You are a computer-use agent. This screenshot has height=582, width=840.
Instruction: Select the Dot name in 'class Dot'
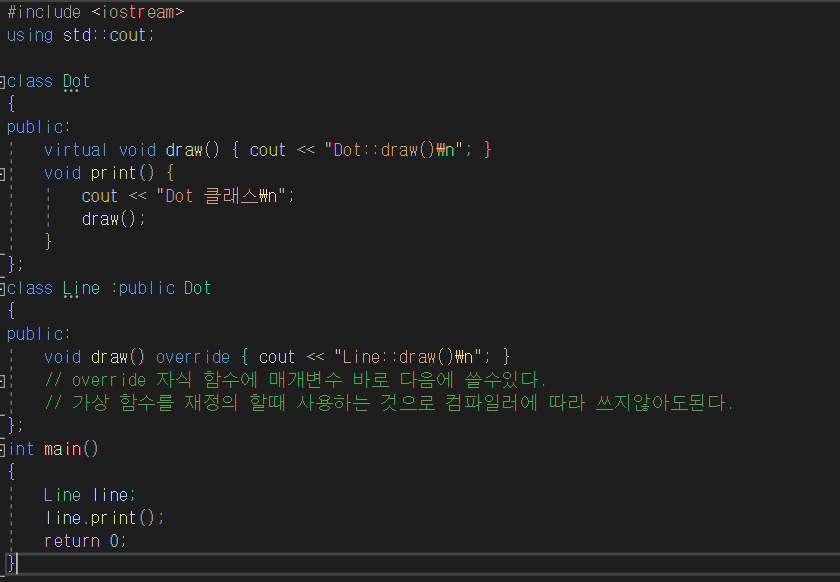pyautogui.click(x=76, y=81)
